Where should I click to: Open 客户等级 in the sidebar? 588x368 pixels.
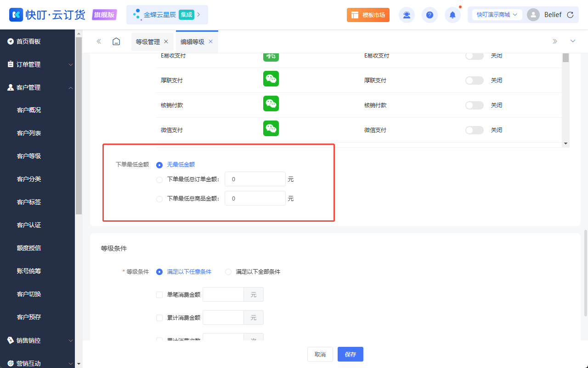(29, 156)
